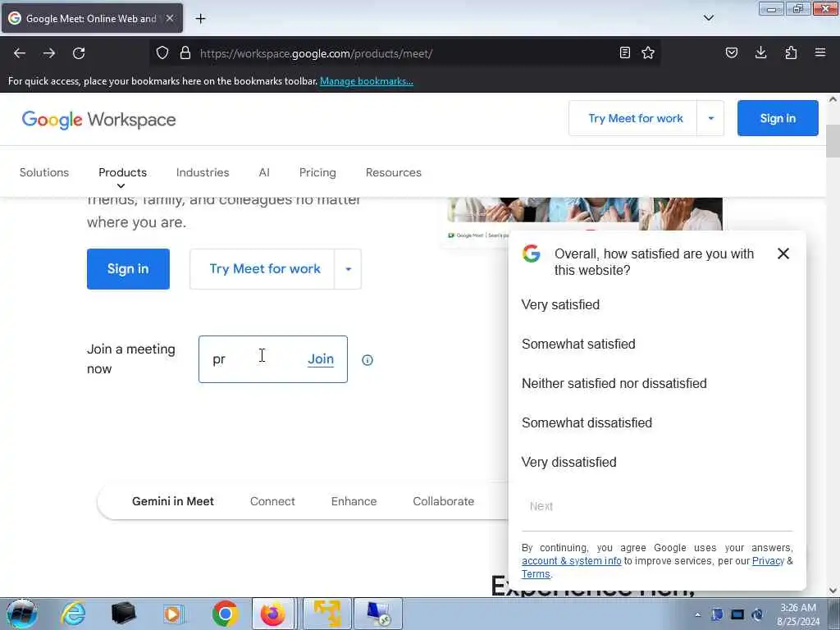
Task: Toggle reader view icon in address bar
Action: 624,52
